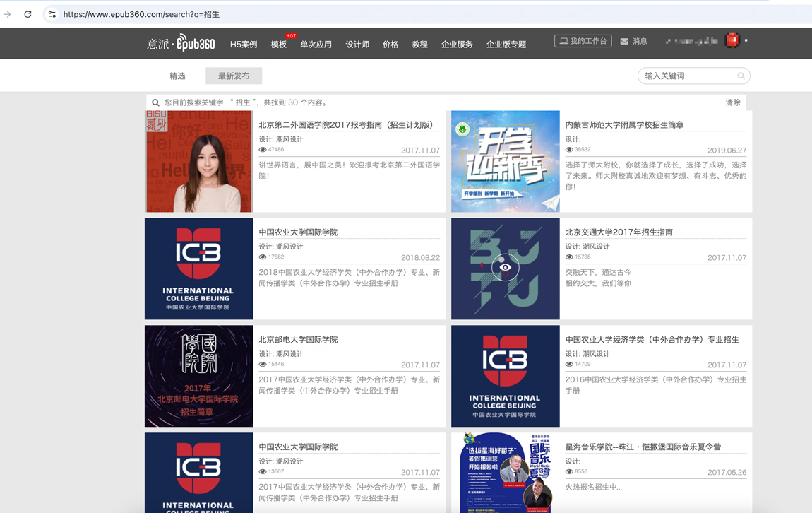
Task: Open 我的工作台 button
Action: coord(583,41)
